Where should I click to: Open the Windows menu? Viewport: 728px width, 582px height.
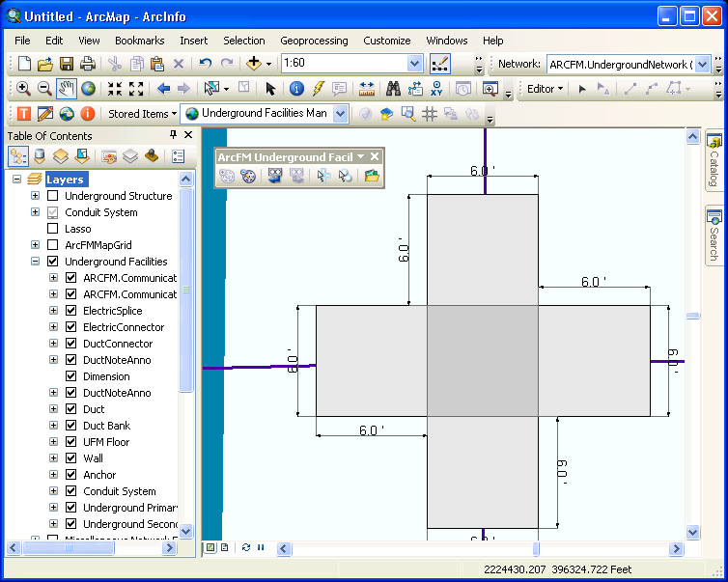[447, 41]
